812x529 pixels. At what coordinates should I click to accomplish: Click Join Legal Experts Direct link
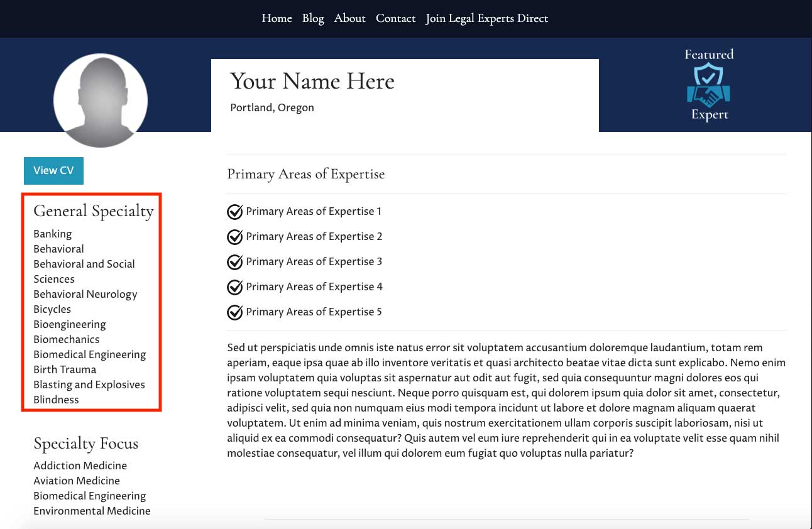coord(486,18)
